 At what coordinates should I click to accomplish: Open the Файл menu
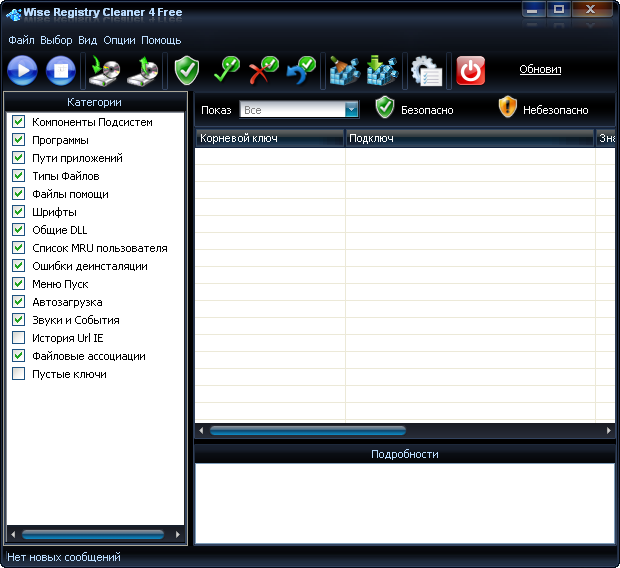tap(21, 40)
